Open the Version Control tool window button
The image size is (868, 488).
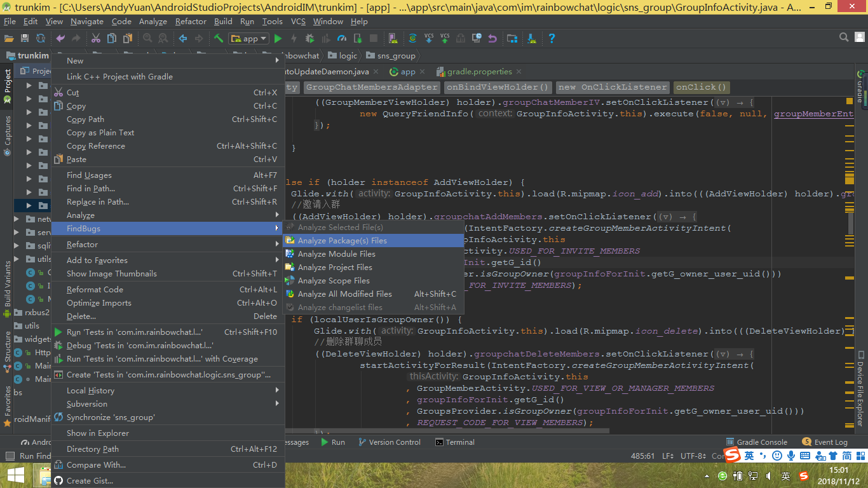tap(389, 442)
